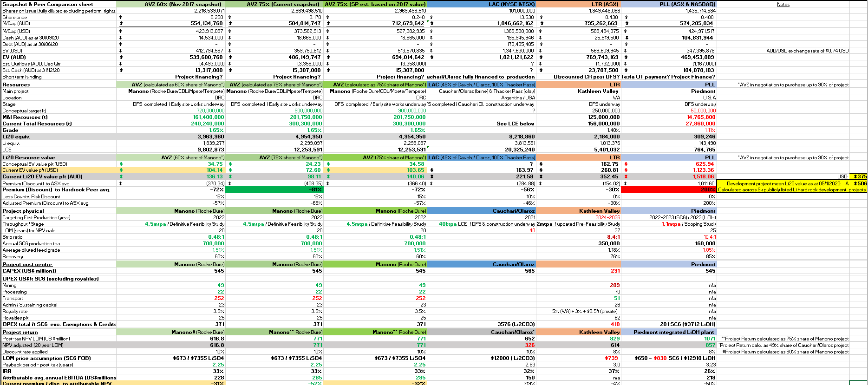Click the 'AVZ 75% (Current snapshot)' column header
868x385 pixels.
(284, 4)
